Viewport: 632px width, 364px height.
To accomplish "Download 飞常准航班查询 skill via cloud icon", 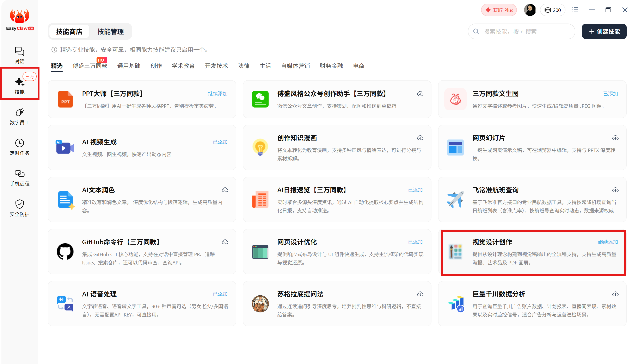I will pyautogui.click(x=615, y=190).
